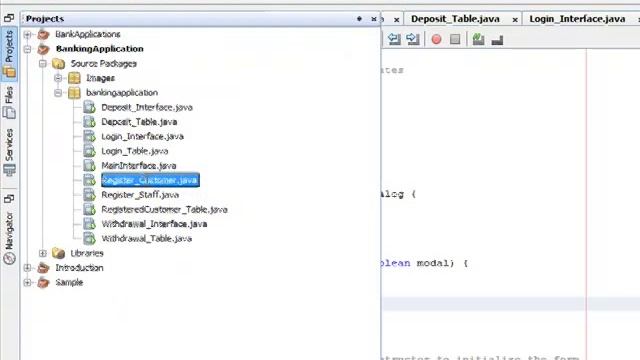The width and height of the screenshot is (640, 360).
Task: Select Login_Interface.java in the tree
Action: (x=142, y=136)
